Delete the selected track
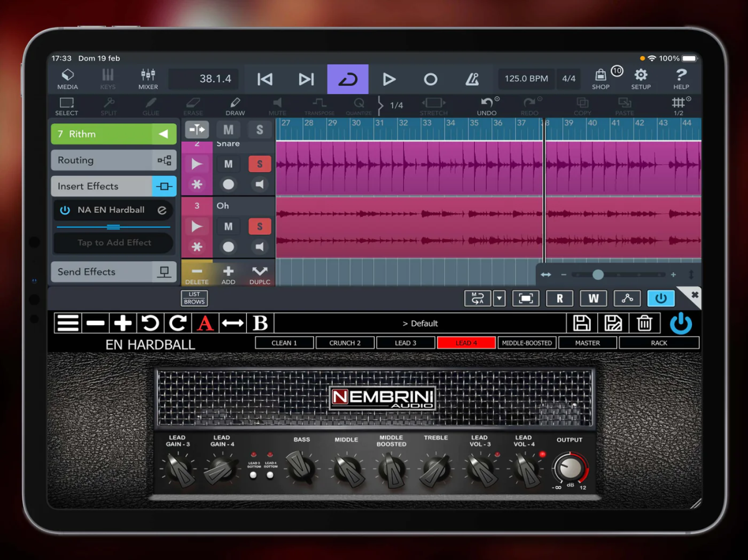Screen dimensions: 748x560 pyautogui.click(x=197, y=275)
